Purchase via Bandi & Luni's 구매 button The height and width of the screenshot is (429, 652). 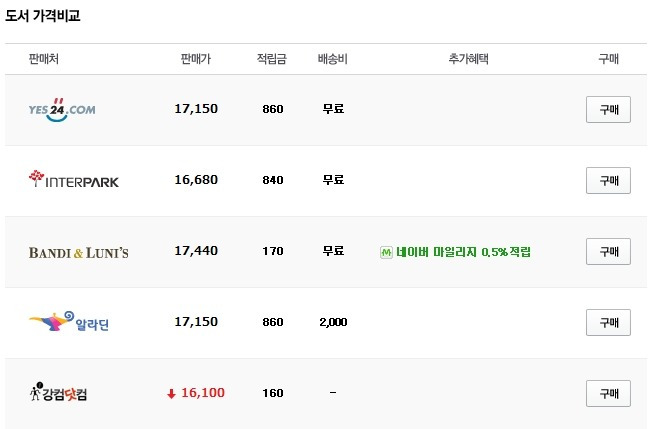(608, 251)
